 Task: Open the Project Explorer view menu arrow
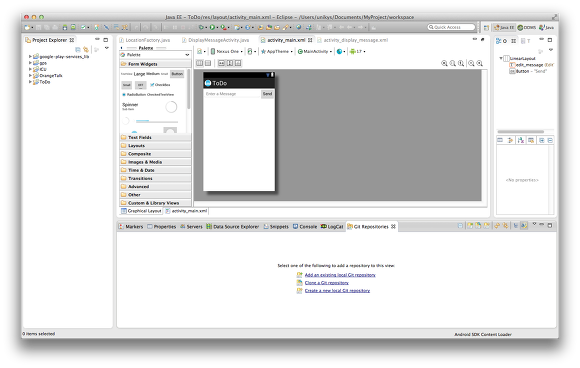(107, 48)
